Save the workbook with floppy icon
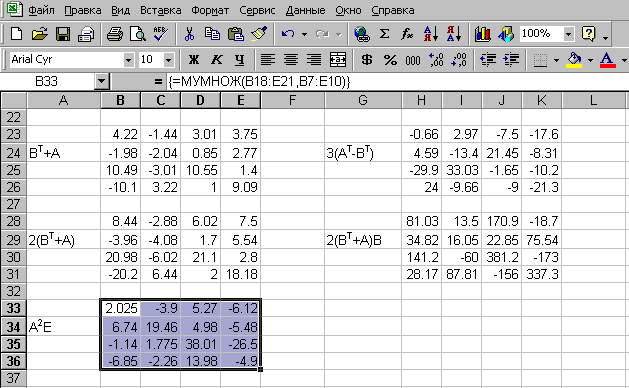Screen dimensions: 629x388 63,34
